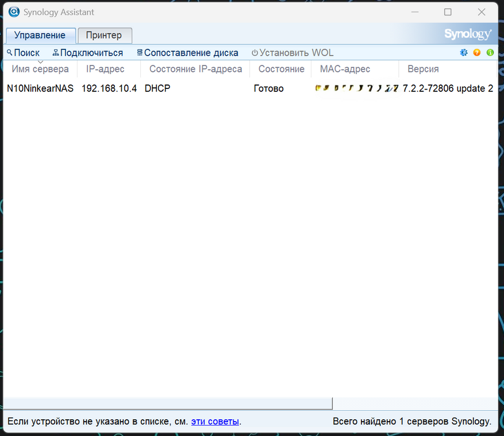Sort by Имя сервера column header
The width and height of the screenshot is (504, 436).
point(40,69)
